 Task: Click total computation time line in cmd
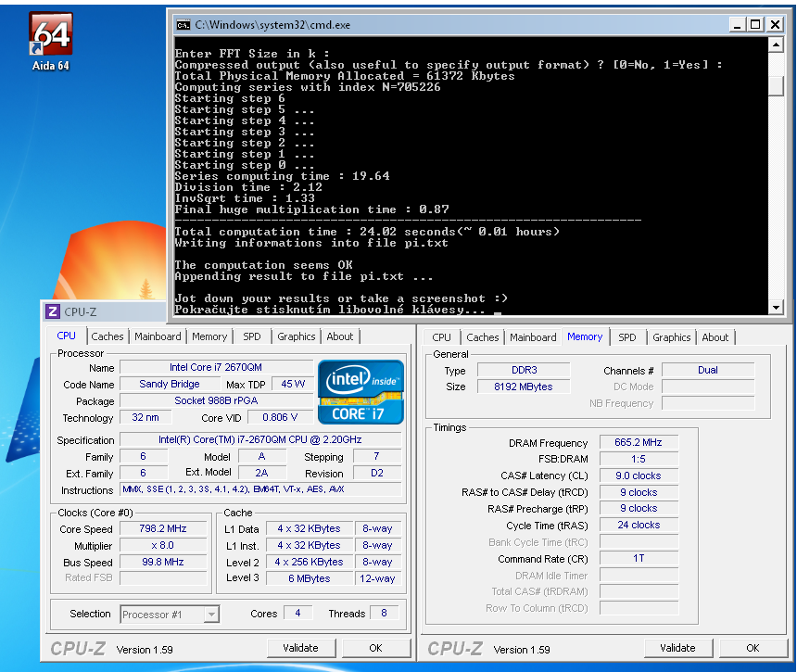(367, 232)
